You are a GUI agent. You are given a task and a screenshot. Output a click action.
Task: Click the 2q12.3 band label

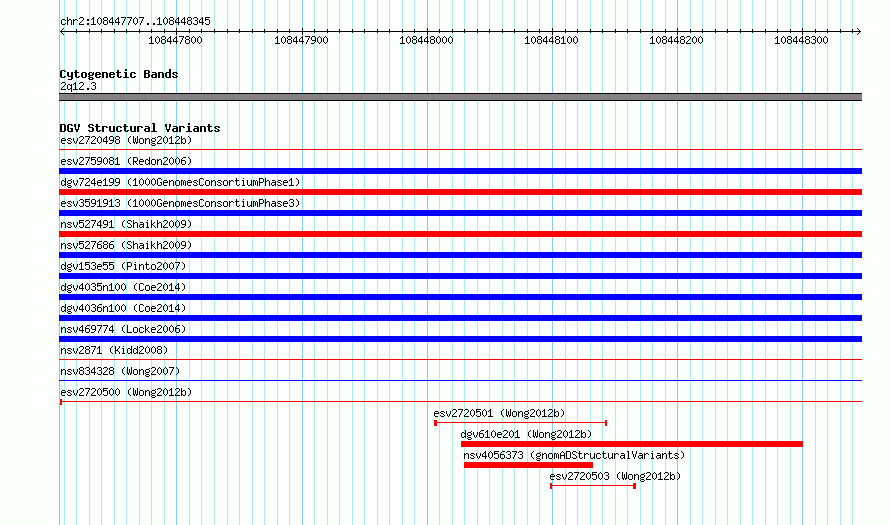pos(78,86)
